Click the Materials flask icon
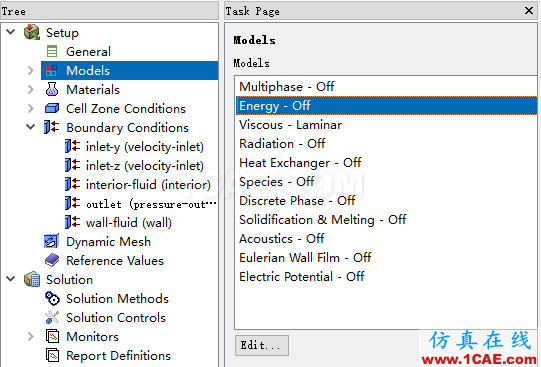The image size is (541, 367). [x=52, y=89]
